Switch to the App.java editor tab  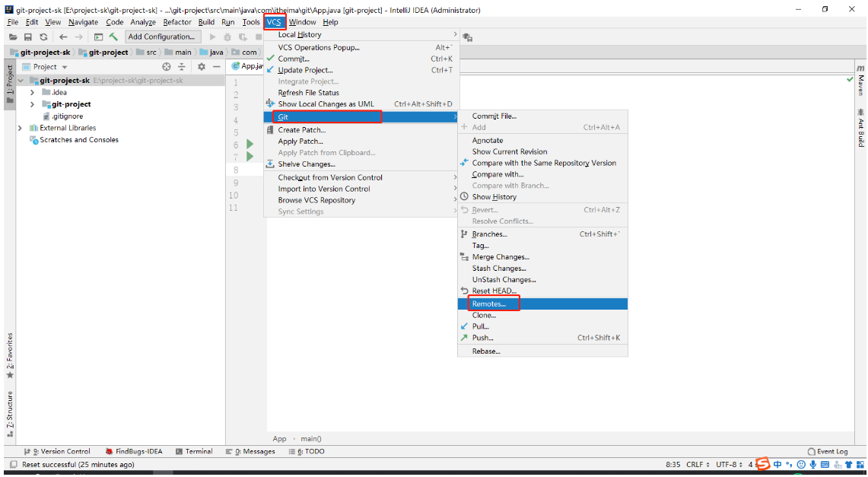click(247, 66)
